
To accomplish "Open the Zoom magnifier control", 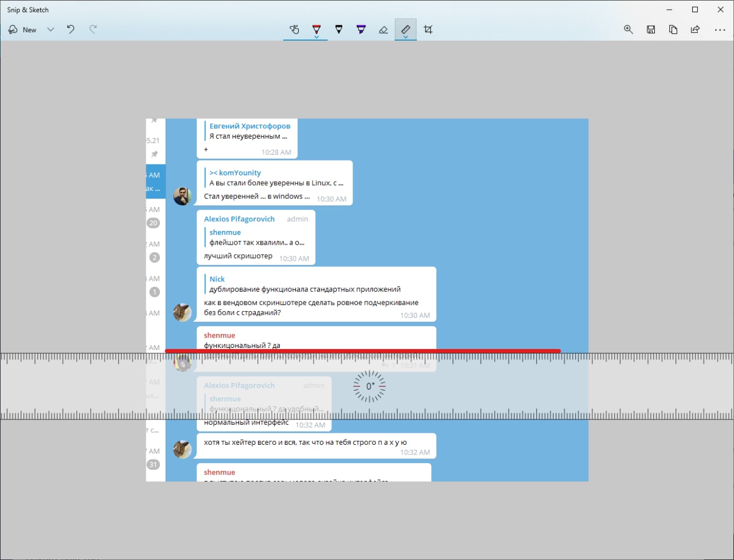I will tap(628, 29).
